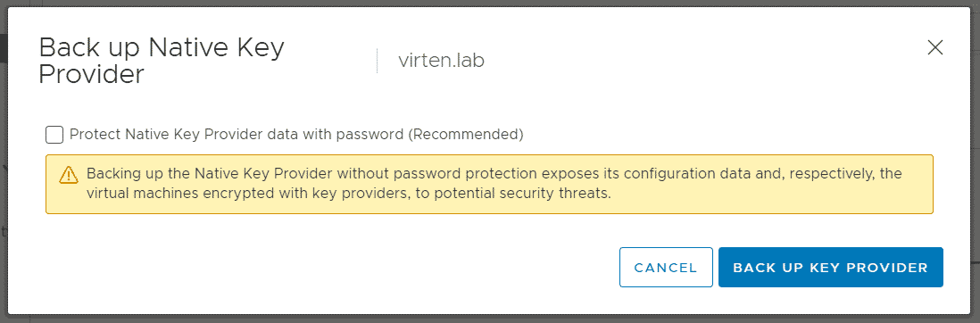Close the dialog with the X icon

pyautogui.click(x=935, y=47)
